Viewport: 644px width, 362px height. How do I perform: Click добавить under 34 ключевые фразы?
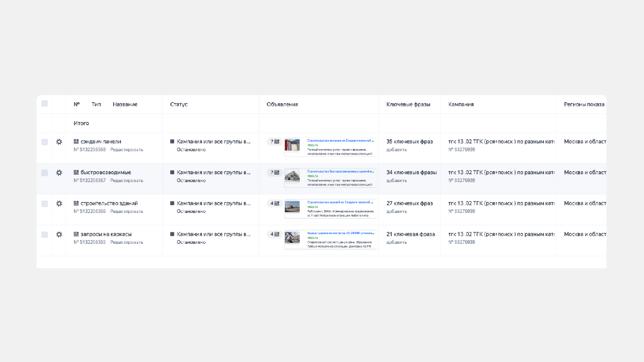point(397,180)
